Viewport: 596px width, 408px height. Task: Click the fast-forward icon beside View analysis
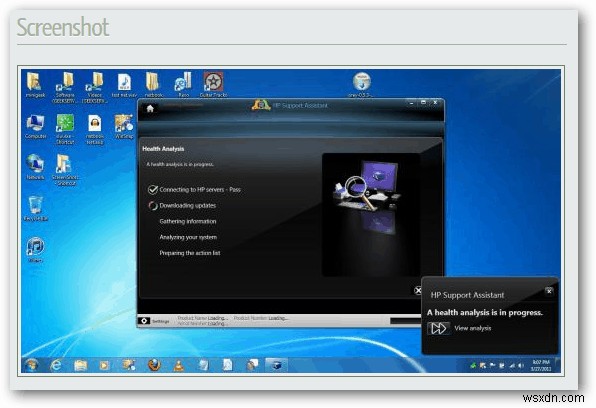[438, 328]
